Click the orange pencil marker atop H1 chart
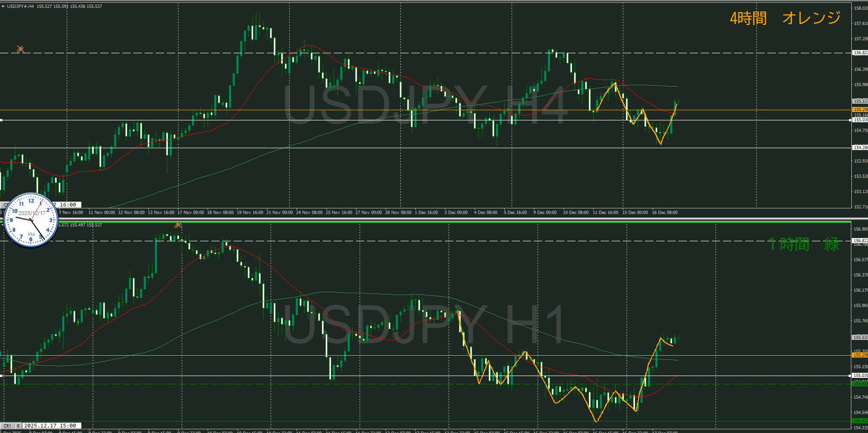This screenshot has width=868, height=433. tap(178, 225)
